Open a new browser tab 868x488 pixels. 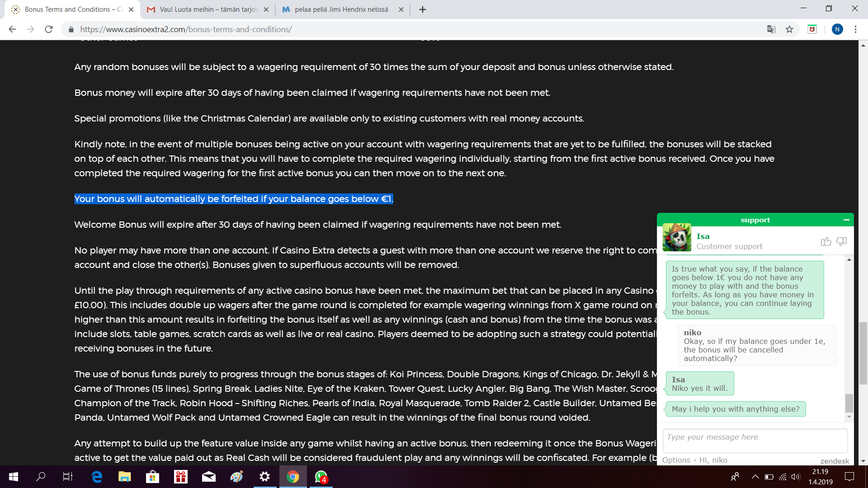pyautogui.click(x=423, y=9)
